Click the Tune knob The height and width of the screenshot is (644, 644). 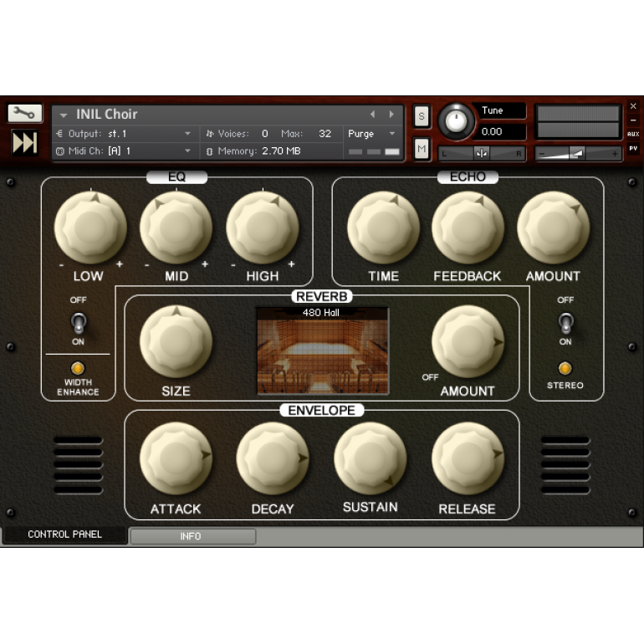[456, 122]
